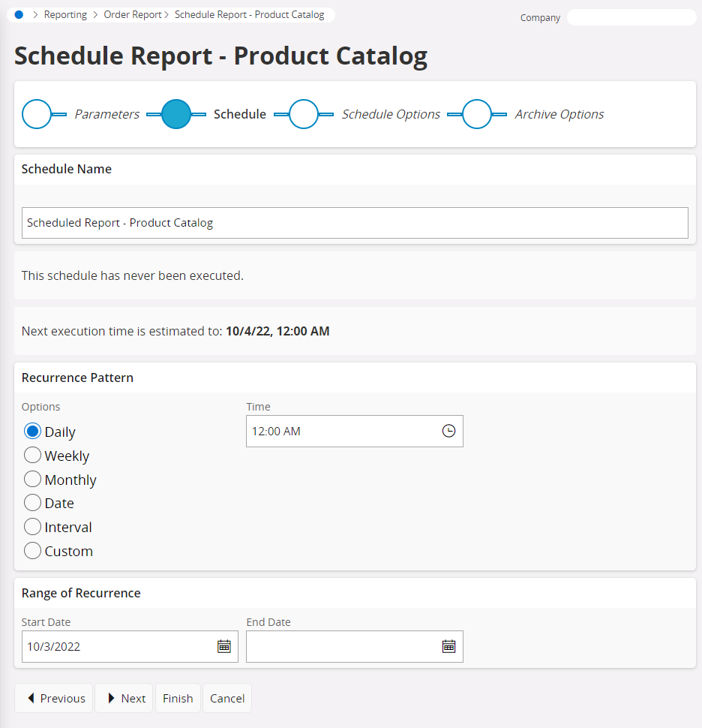
Task: Cancel the schedule setup
Action: coord(226,698)
